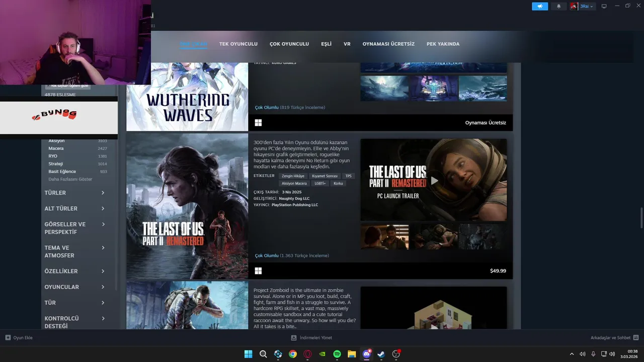Expand the TÜR filter section

pyautogui.click(x=74, y=302)
